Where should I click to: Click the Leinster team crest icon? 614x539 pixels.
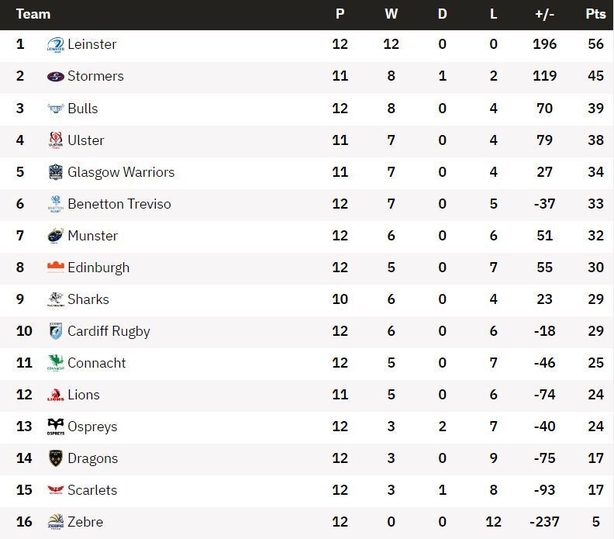(x=55, y=45)
